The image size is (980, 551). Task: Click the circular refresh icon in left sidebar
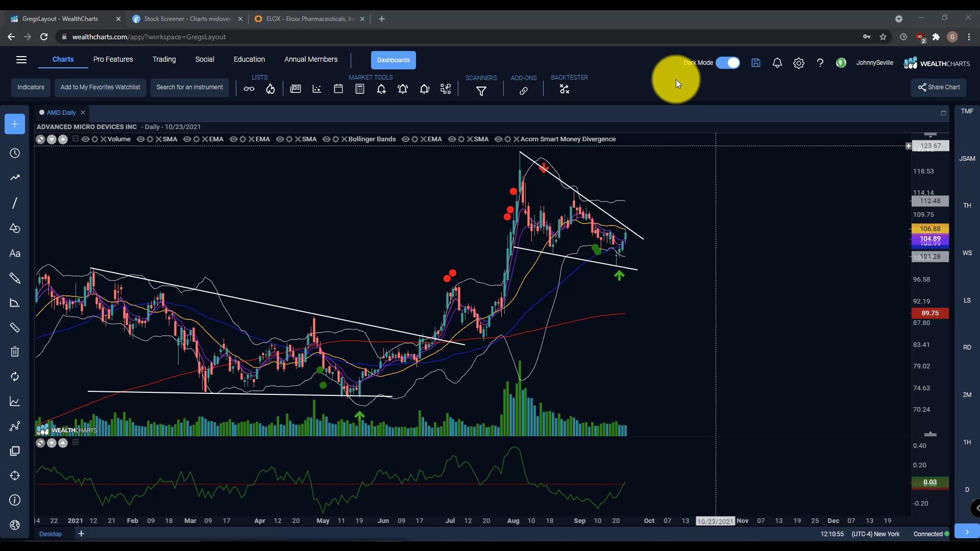click(15, 377)
